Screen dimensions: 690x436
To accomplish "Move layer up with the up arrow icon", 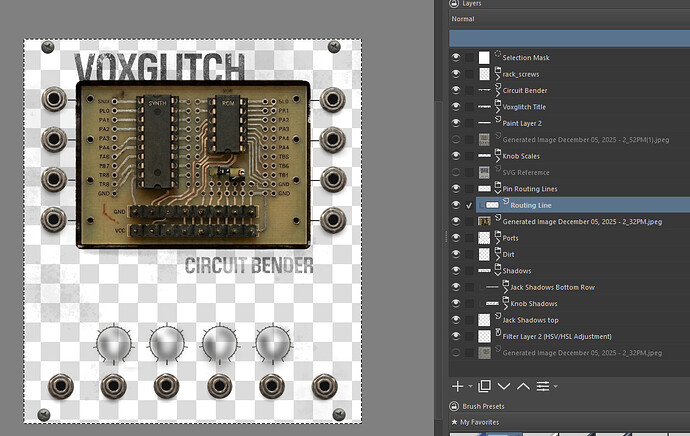I will click(524, 385).
